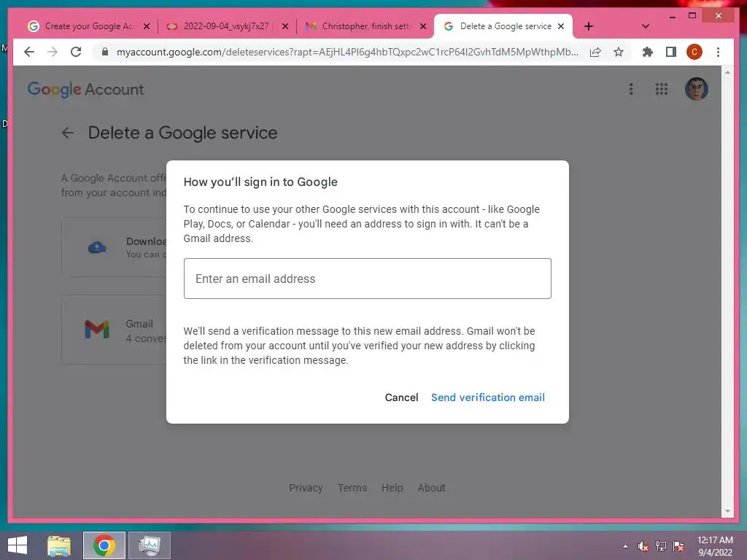Click the Gmail logo icon
747x560 pixels.
click(x=97, y=330)
